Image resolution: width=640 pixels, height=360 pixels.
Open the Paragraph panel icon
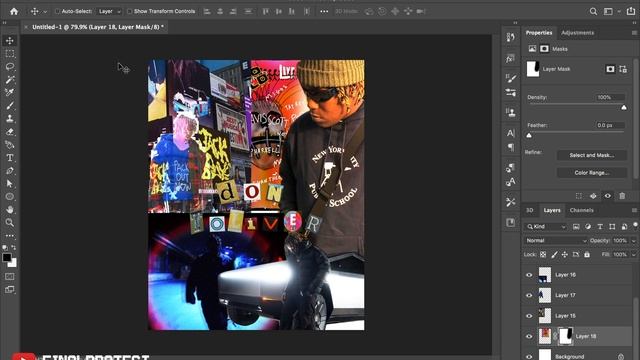tap(511, 147)
